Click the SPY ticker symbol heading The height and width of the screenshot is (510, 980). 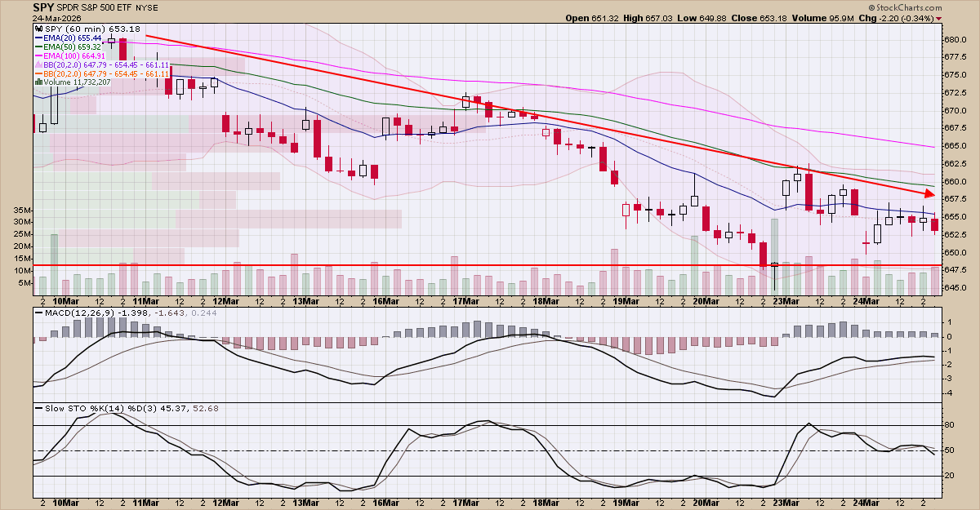point(45,7)
